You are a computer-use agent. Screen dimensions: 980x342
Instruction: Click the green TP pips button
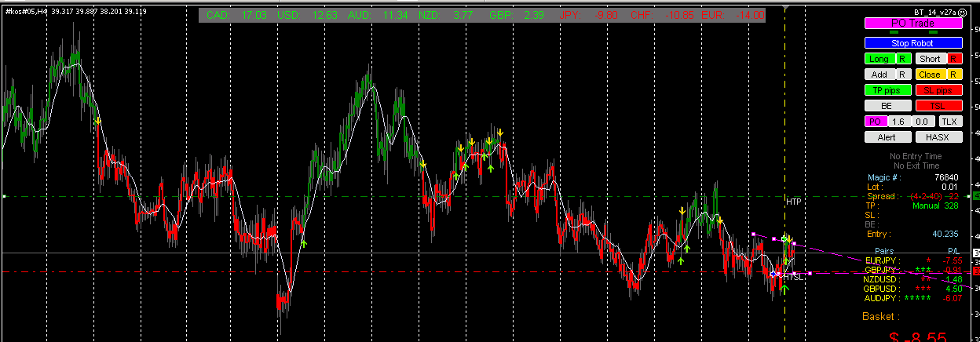coord(887,90)
